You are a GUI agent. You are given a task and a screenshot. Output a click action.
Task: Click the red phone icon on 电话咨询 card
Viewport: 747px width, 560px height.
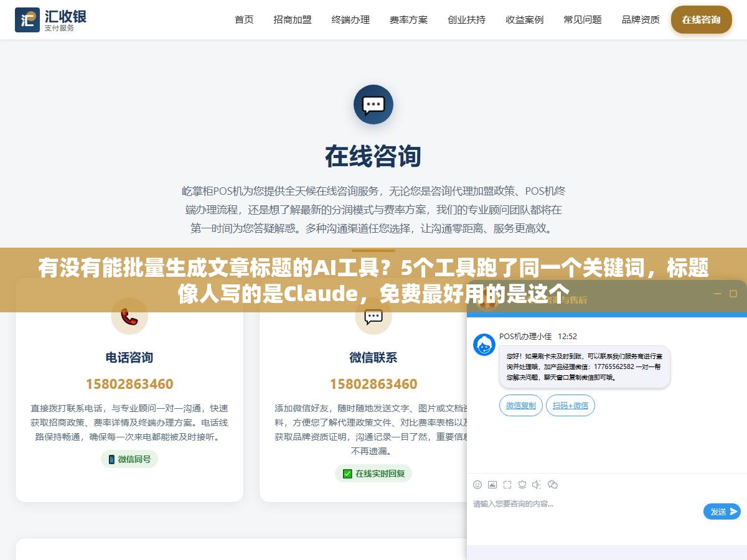[129, 317]
